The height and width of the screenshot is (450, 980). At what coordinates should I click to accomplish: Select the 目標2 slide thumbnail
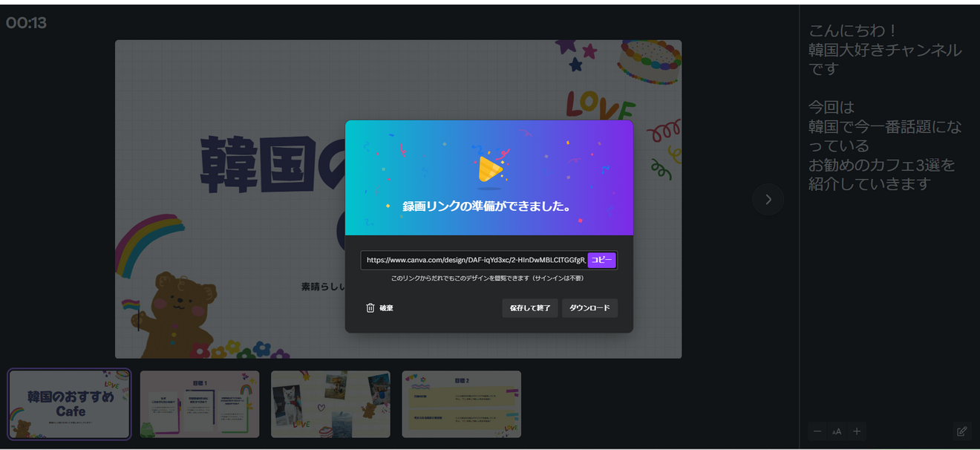pyautogui.click(x=461, y=404)
